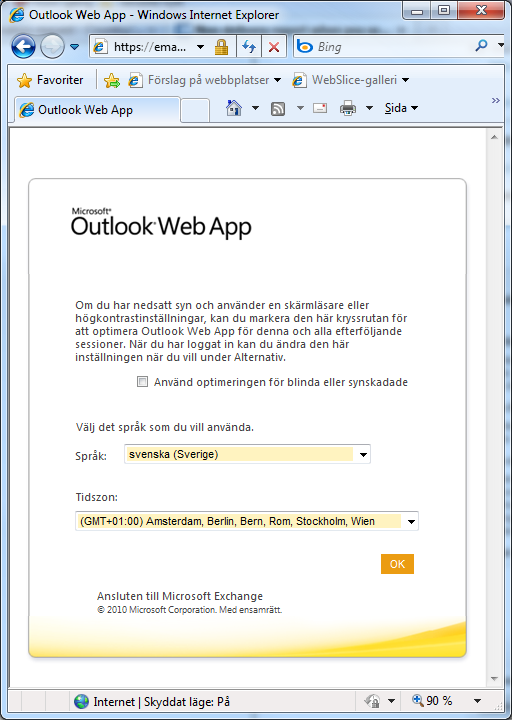Click the orange OK button
512x720 pixels.
point(397,564)
